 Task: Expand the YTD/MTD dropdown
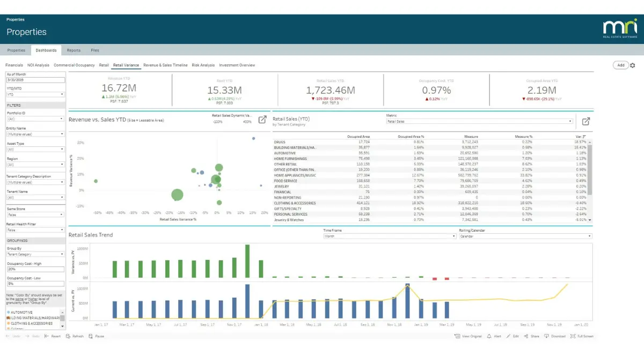coord(35,94)
